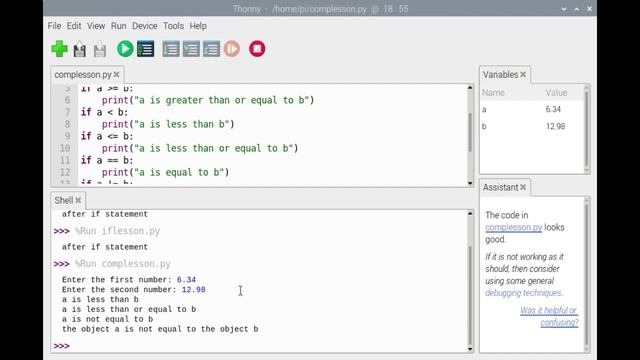Click line 7 'if a < b:'
640x360 pixels.
104,112
